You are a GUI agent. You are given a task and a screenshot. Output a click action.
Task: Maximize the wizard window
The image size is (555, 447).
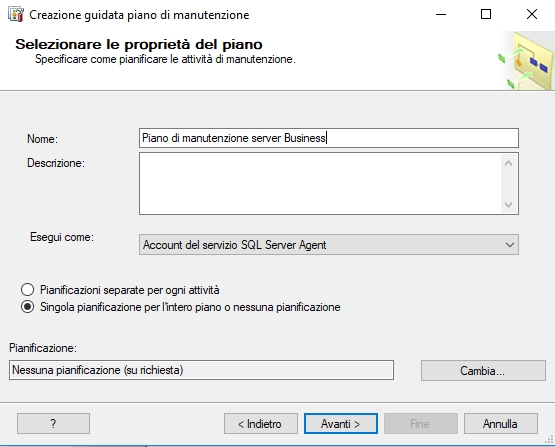click(486, 15)
